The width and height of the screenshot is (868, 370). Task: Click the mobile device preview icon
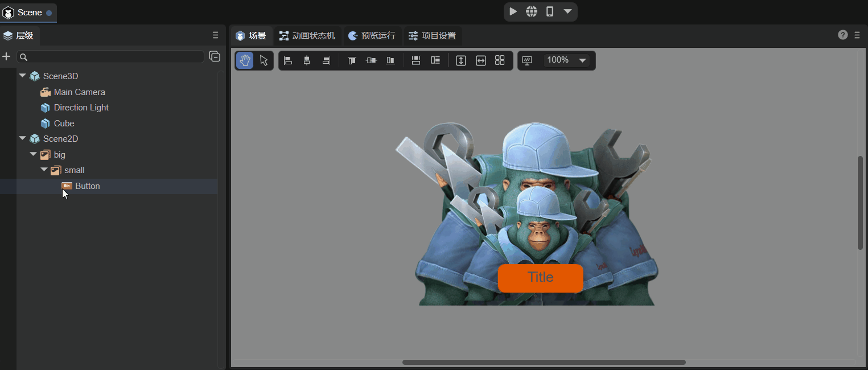pyautogui.click(x=549, y=11)
